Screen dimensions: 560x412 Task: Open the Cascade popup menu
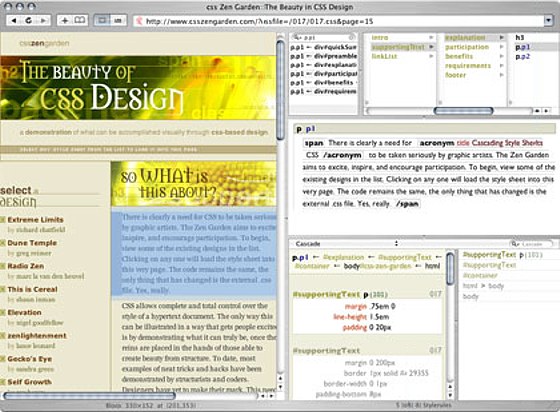pyautogui.click(x=346, y=244)
